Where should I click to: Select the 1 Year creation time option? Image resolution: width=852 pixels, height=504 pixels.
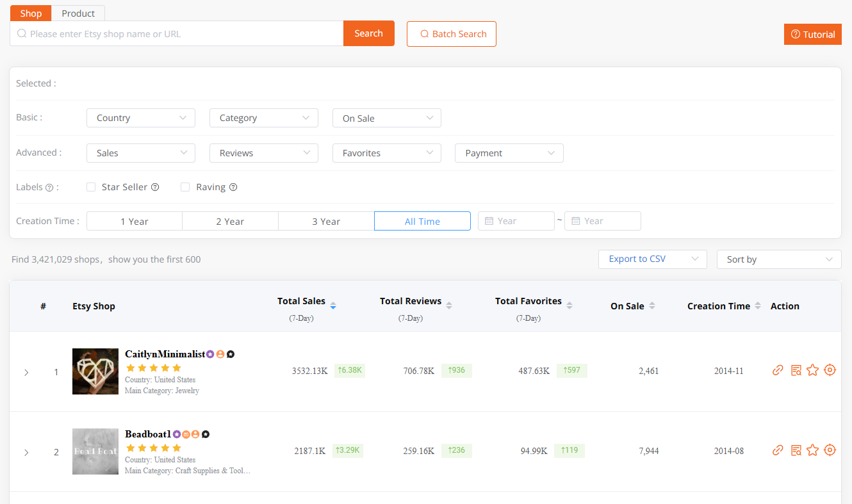pyautogui.click(x=135, y=222)
